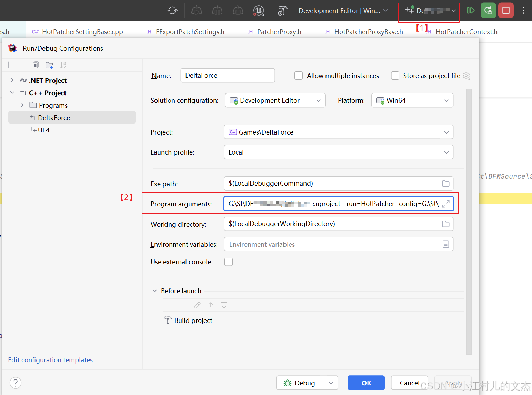Screen dimensions: 532x395
Task: Remove the selected configuration with the minus icon
Action: [x=22, y=65]
